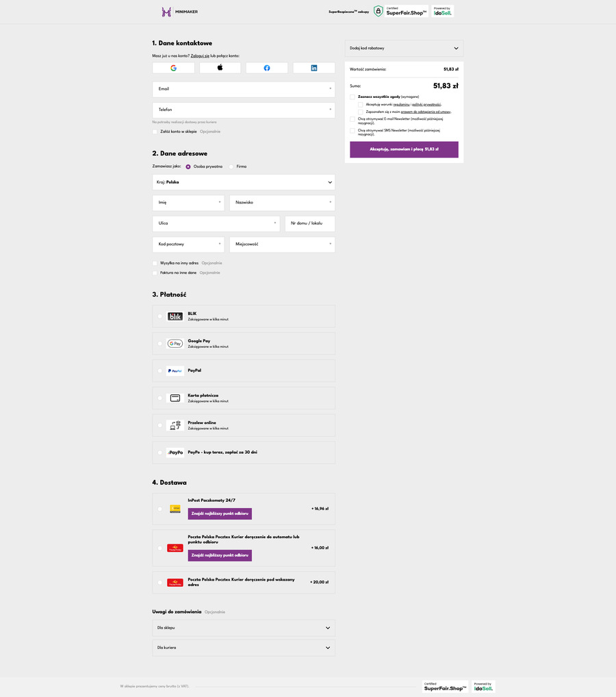Sign in with the Apple icon

tap(220, 68)
